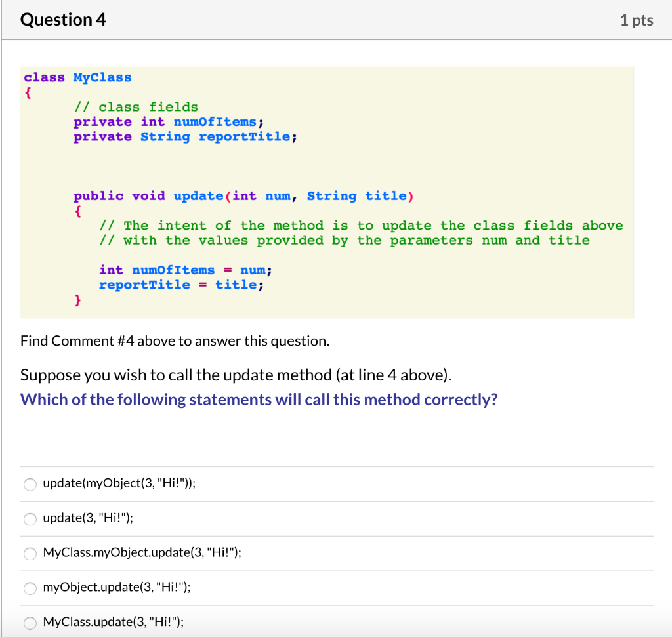The height and width of the screenshot is (637, 672).
Task: Select the radio button for MyClass.update(3, "Hi!");
Action: pos(30,623)
